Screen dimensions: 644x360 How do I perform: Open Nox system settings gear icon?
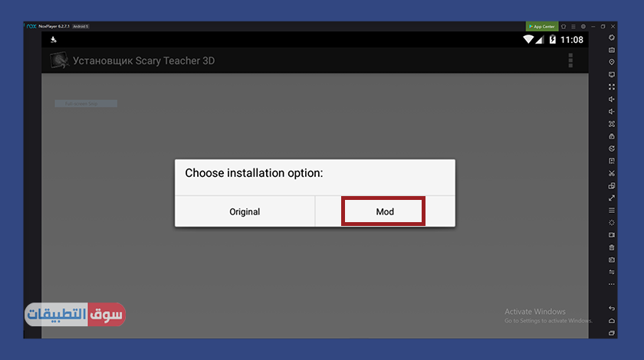[583, 26]
